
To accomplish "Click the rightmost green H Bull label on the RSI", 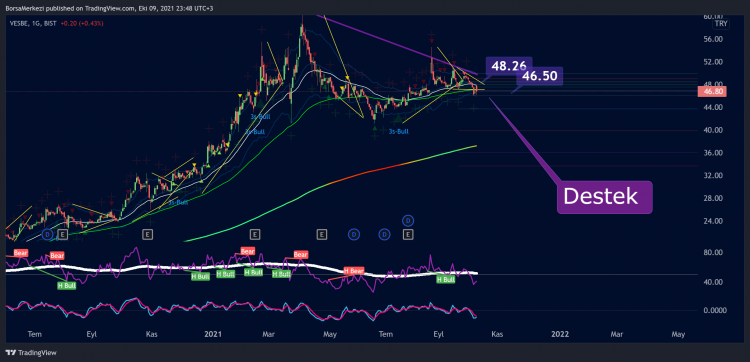I will pyautogui.click(x=445, y=280).
